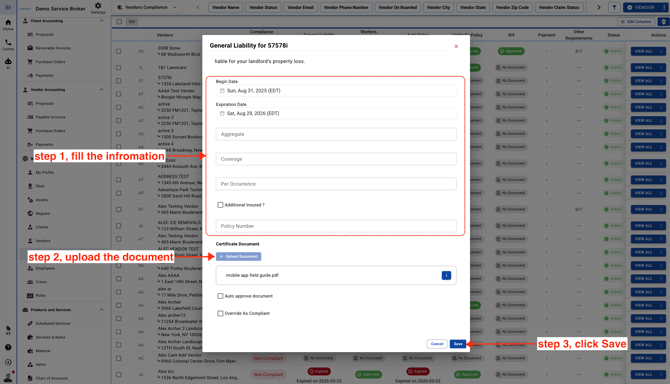Filter by Vendor Phone Number chip
Viewport: 670px width, 384px height.
pos(346,7)
